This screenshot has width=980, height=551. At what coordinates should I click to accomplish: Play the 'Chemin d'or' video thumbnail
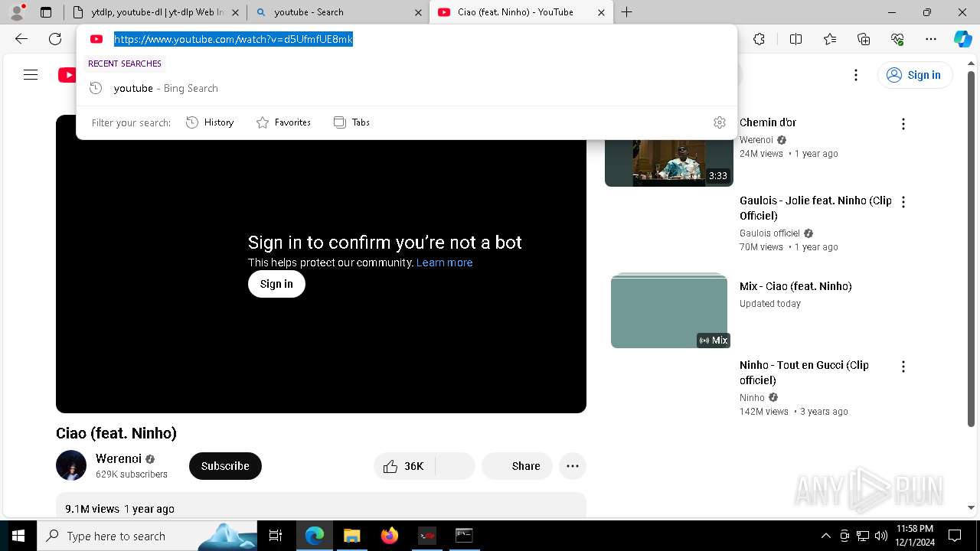click(669, 163)
